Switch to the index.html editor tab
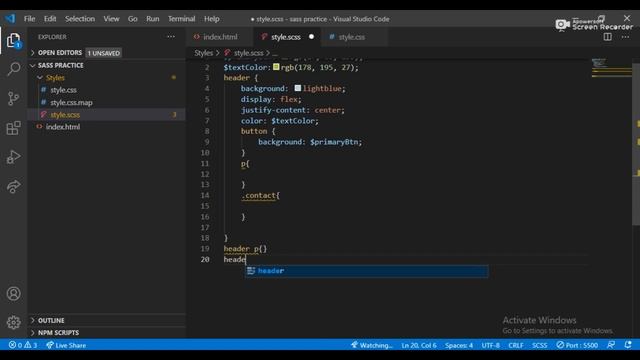 (220, 37)
